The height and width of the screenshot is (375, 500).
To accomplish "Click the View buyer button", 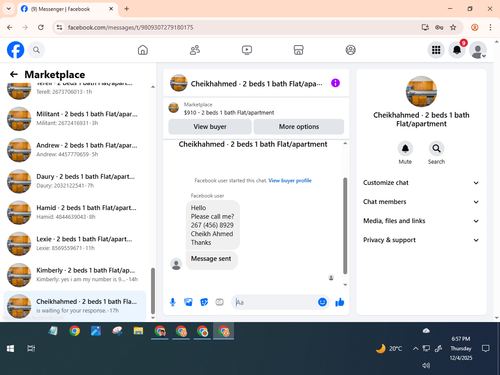I will [x=210, y=127].
